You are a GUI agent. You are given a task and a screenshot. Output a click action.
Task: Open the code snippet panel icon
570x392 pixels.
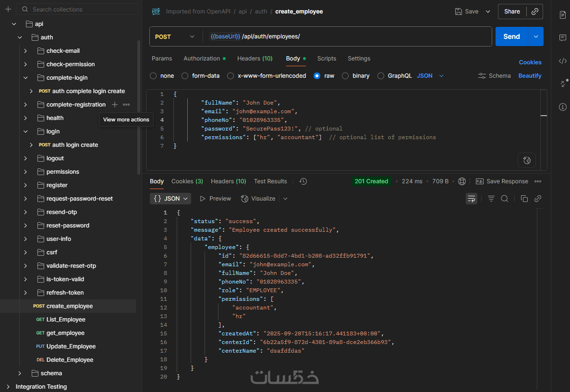point(563,61)
